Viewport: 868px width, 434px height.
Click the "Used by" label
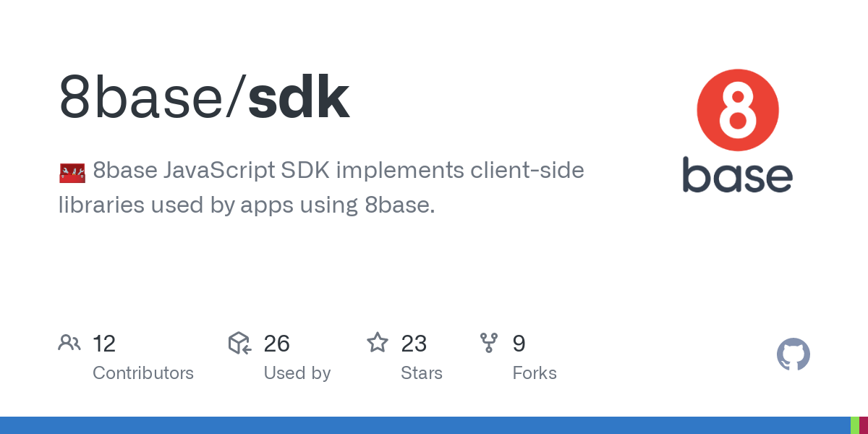(297, 373)
